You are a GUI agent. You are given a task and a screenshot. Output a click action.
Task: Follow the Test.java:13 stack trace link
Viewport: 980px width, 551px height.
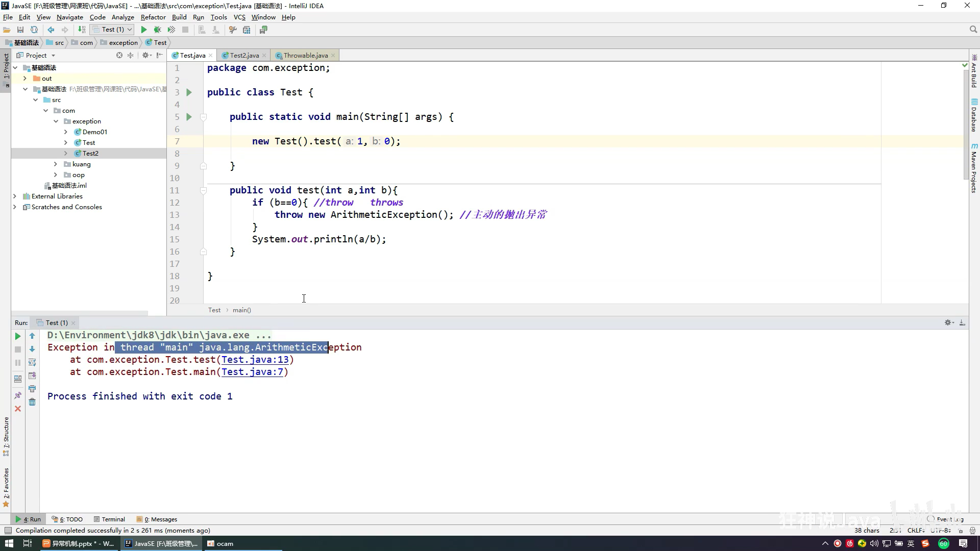[x=255, y=360]
